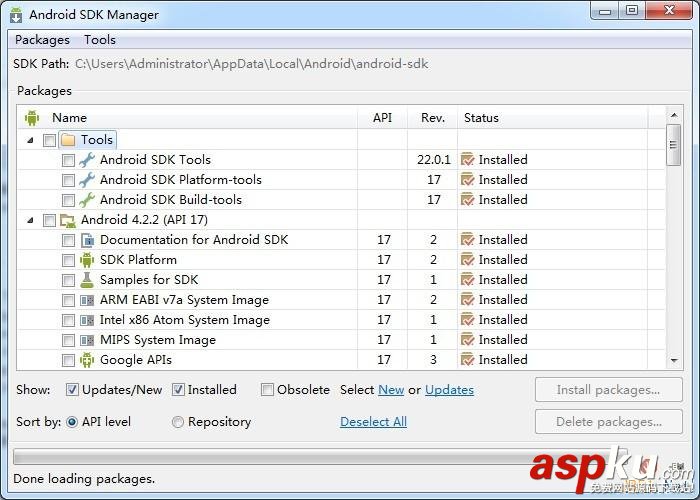Click the Deselect All link
This screenshot has height=500, width=700.
pos(373,422)
